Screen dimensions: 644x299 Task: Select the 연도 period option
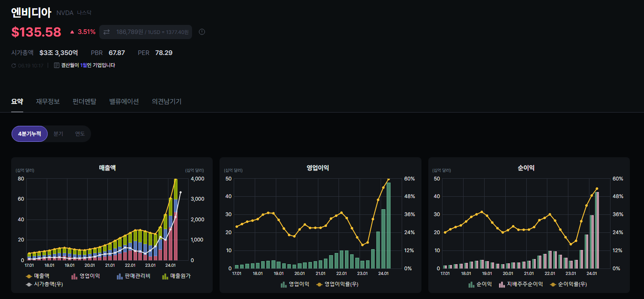pos(80,134)
